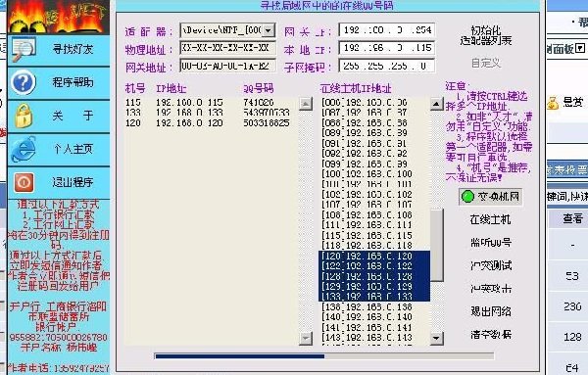This screenshot has height=375, width=588.
Task: Click down arrow of QQ list scrollbar
Action: point(306,339)
